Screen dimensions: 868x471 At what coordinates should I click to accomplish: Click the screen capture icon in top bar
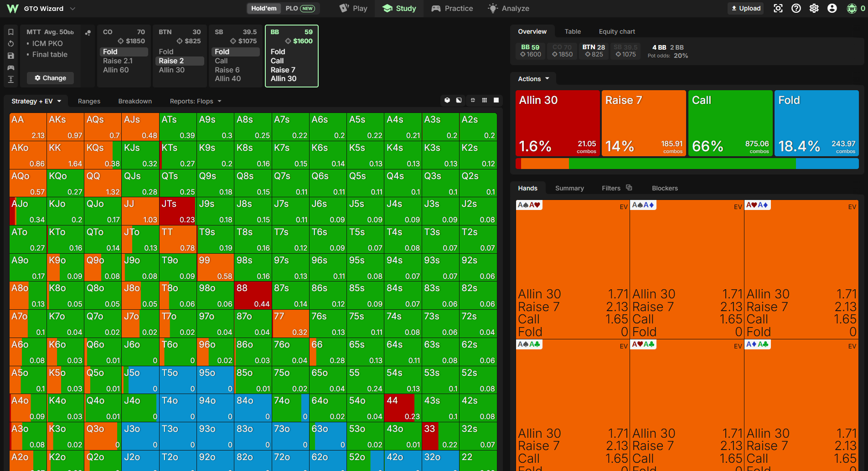tap(778, 8)
